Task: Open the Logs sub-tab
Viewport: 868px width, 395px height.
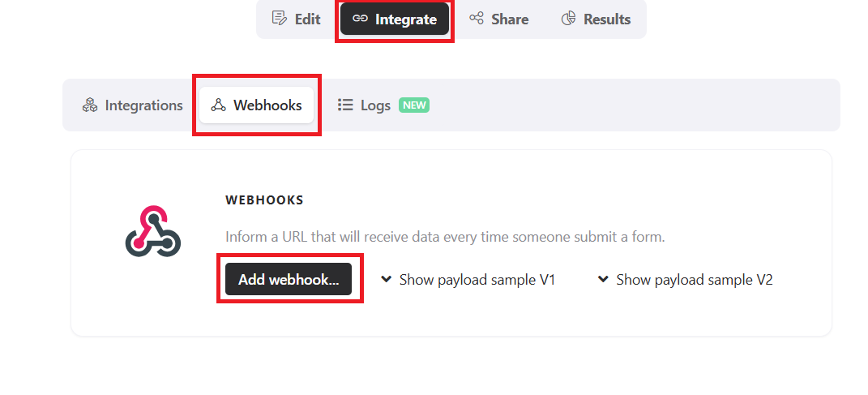Action: (x=375, y=105)
